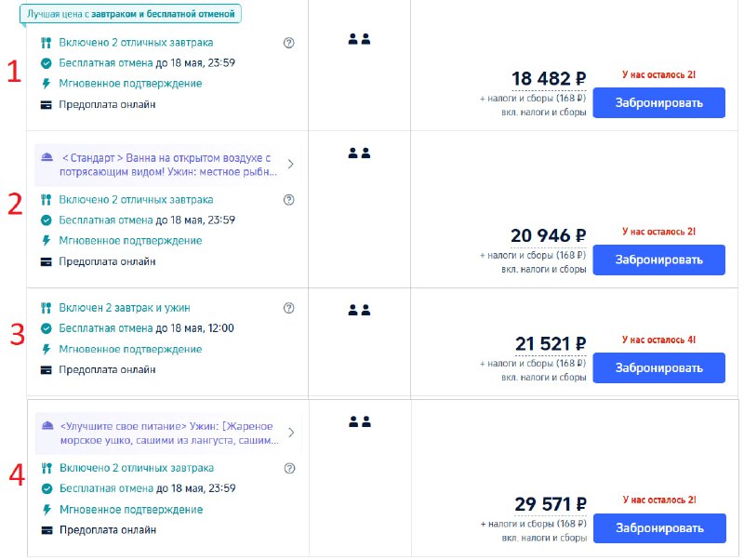
Task: Click the help icon in the 29 571 ₽ offer
Action: (x=288, y=468)
